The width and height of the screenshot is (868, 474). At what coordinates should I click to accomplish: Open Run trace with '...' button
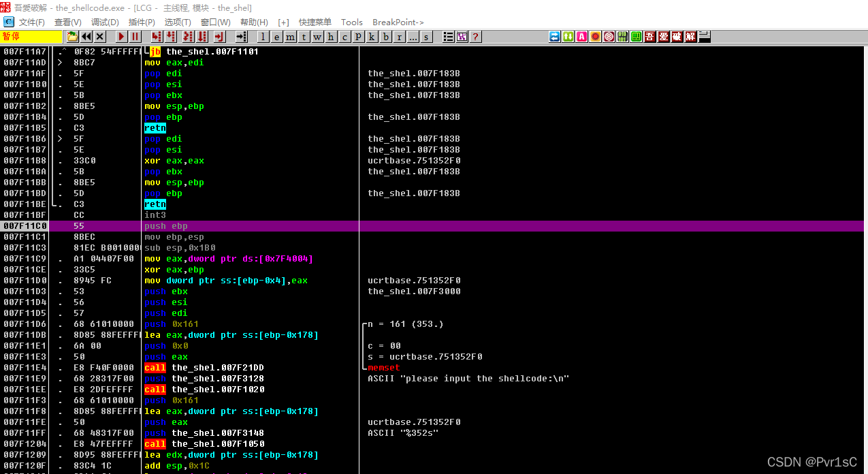click(413, 37)
